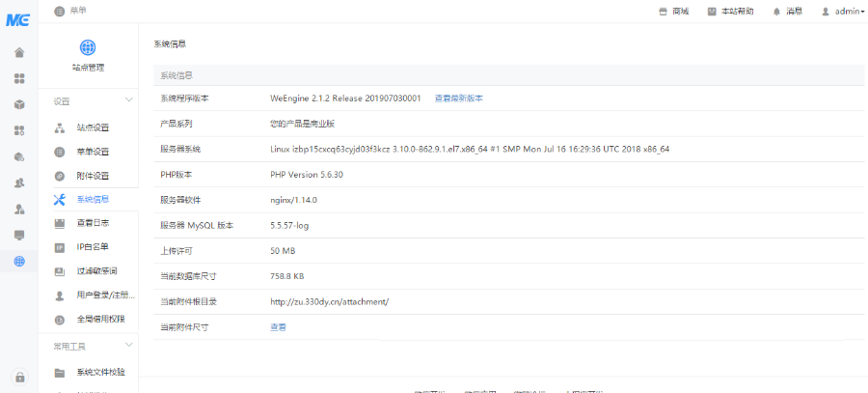Click the ME logo in the corner
868x393 pixels.
17,21
